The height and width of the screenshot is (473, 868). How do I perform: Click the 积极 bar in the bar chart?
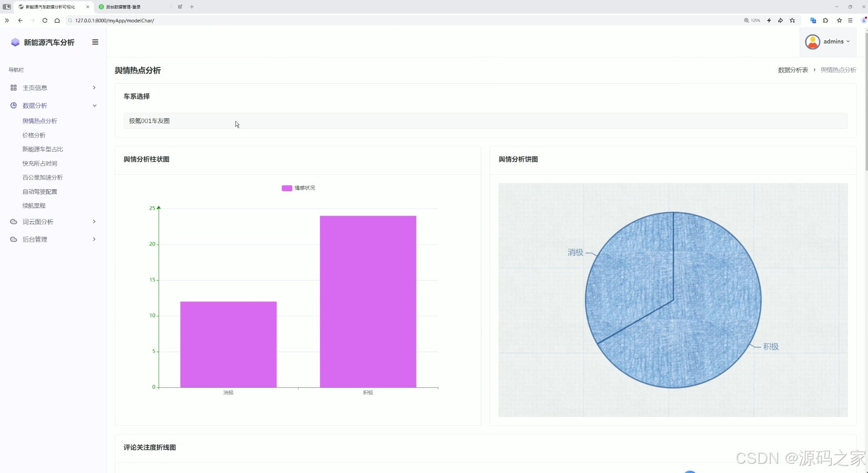(x=368, y=301)
